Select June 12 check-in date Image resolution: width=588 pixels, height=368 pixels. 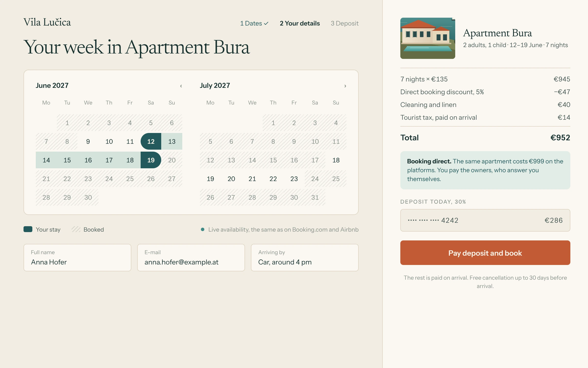[151, 141]
